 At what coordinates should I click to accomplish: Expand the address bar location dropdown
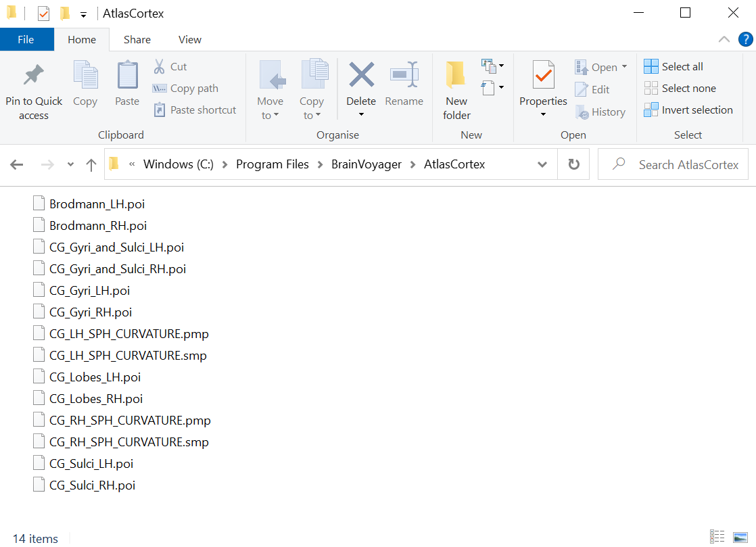click(542, 164)
